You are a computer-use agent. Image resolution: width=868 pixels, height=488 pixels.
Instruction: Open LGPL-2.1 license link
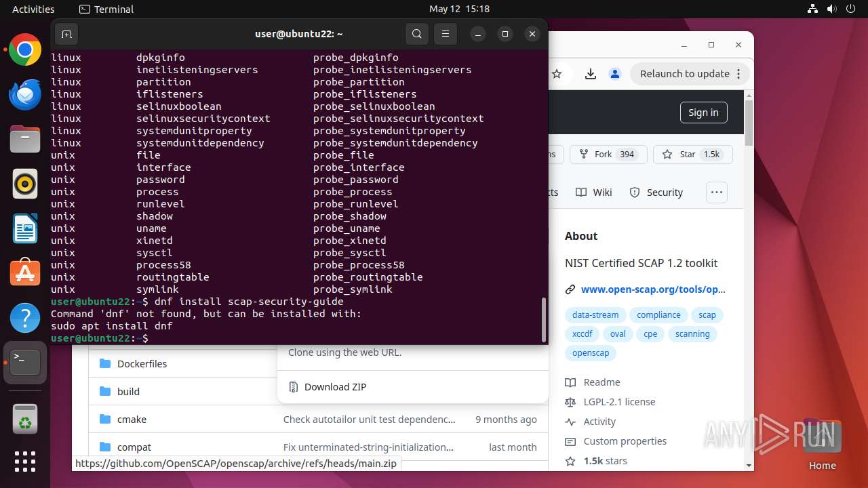619,402
